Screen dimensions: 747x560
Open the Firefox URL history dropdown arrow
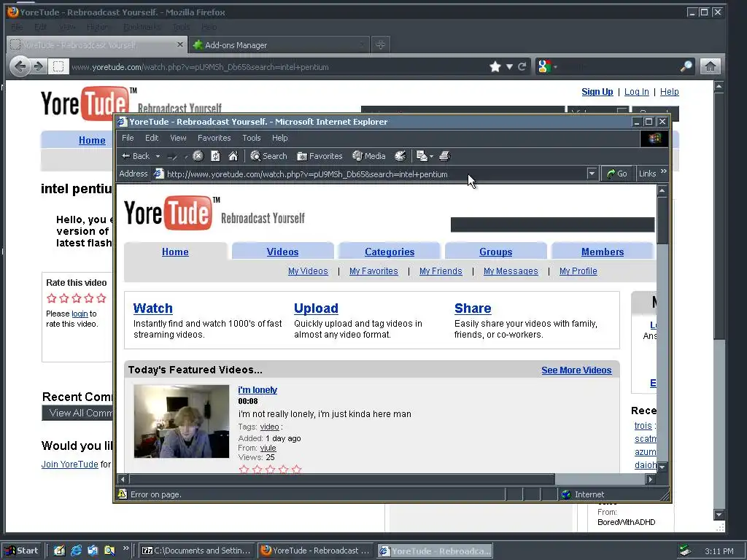click(509, 66)
